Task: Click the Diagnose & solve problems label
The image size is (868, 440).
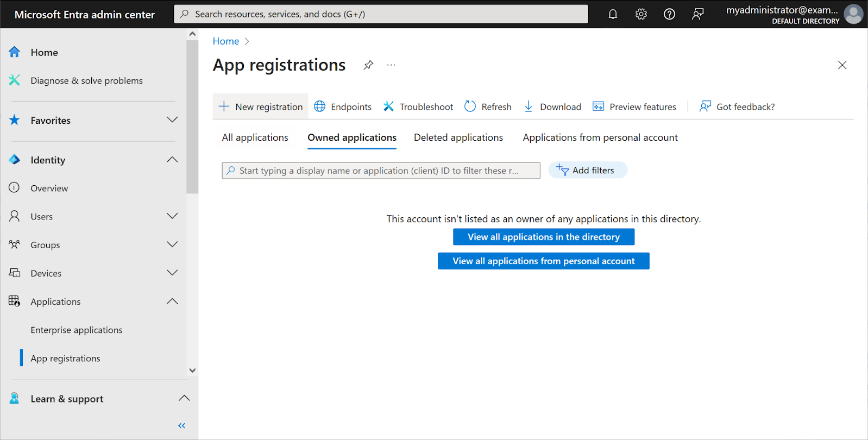Action: coord(86,80)
